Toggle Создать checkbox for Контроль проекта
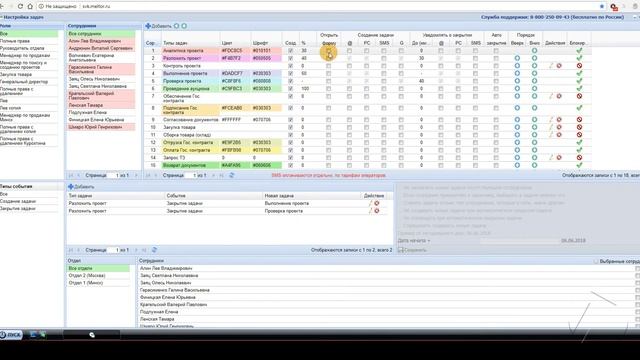This screenshot has width=640, height=360. (290, 66)
